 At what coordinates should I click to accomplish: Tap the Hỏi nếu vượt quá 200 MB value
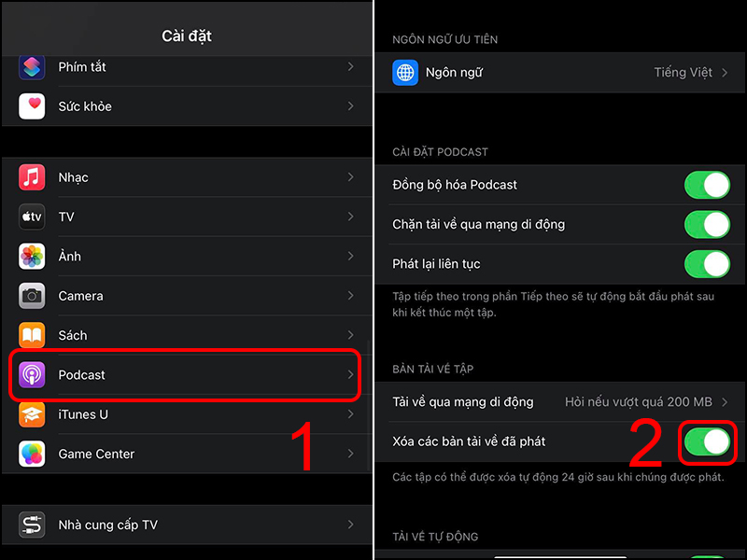(639, 402)
